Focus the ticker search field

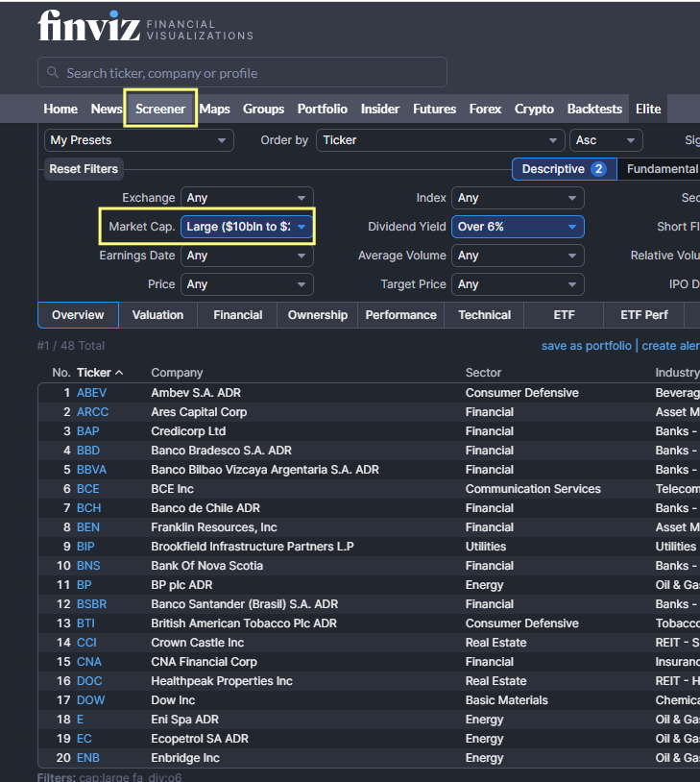(x=242, y=72)
